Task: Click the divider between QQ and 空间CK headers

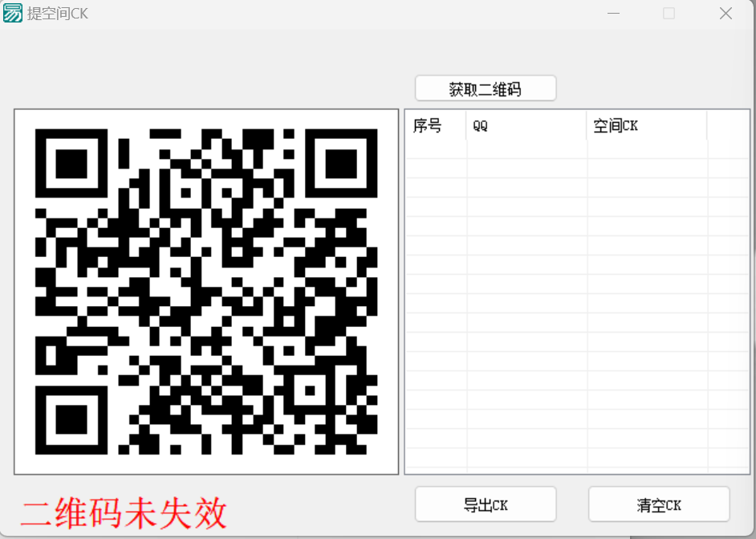Action: pos(586,125)
